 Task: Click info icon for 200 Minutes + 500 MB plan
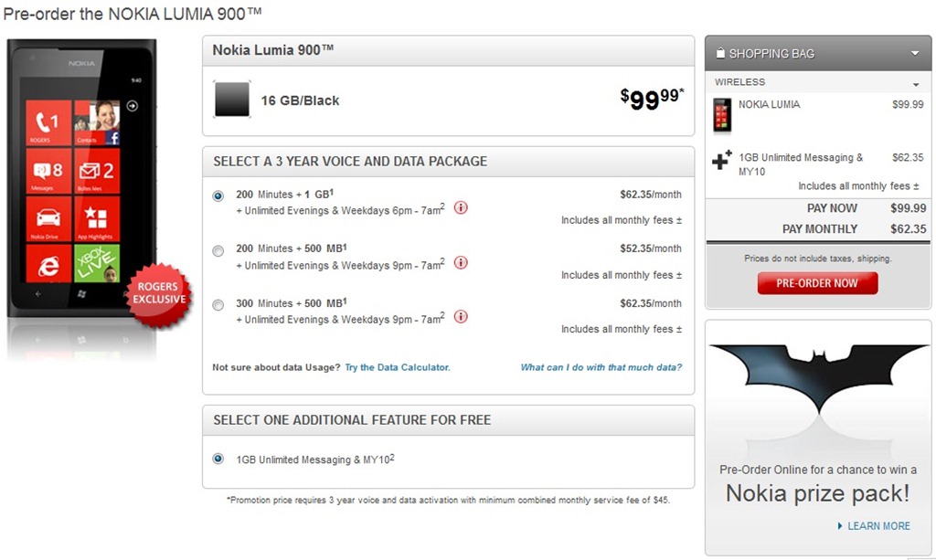point(461,262)
